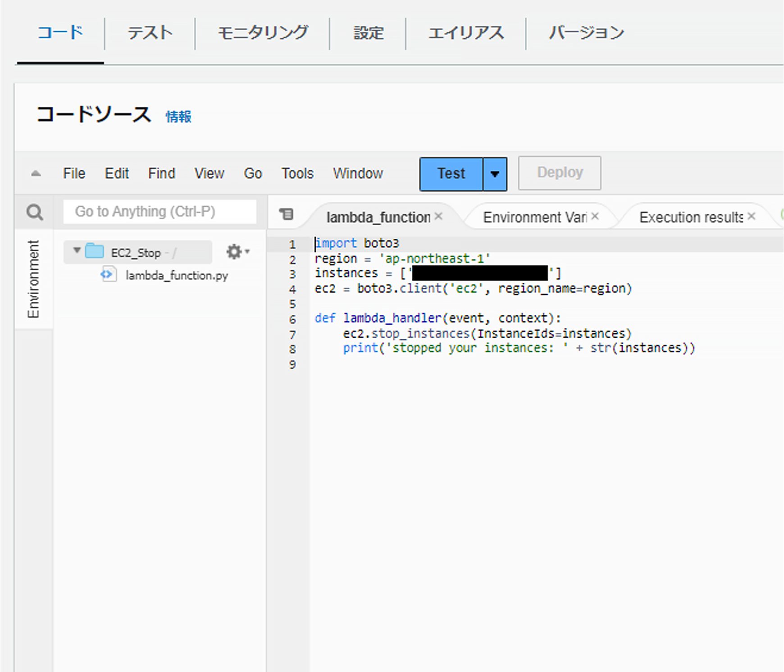
Task: Open the Go menu
Action: (253, 173)
